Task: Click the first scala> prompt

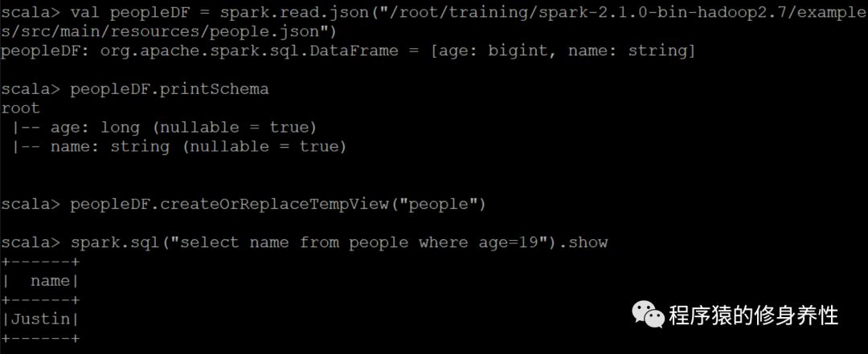Action: 30,12
